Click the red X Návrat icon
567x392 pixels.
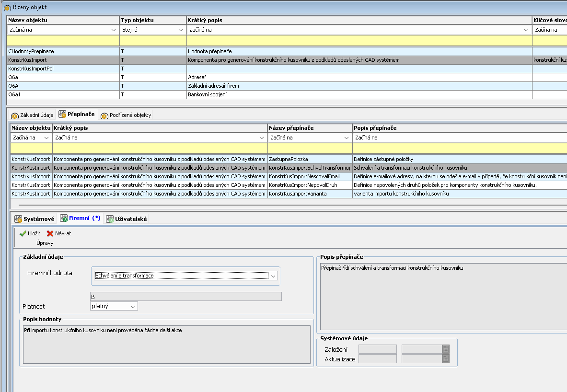[x=50, y=233]
